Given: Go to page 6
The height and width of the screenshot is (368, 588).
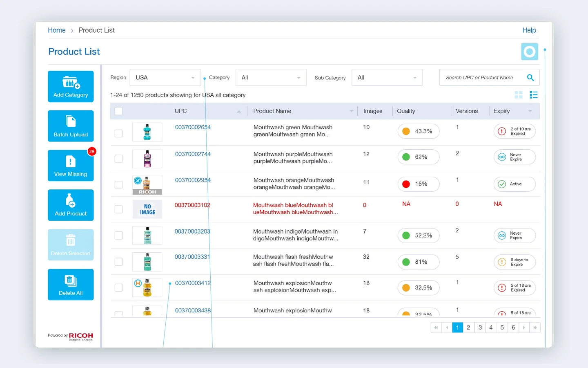Looking at the screenshot, I should [513, 328].
